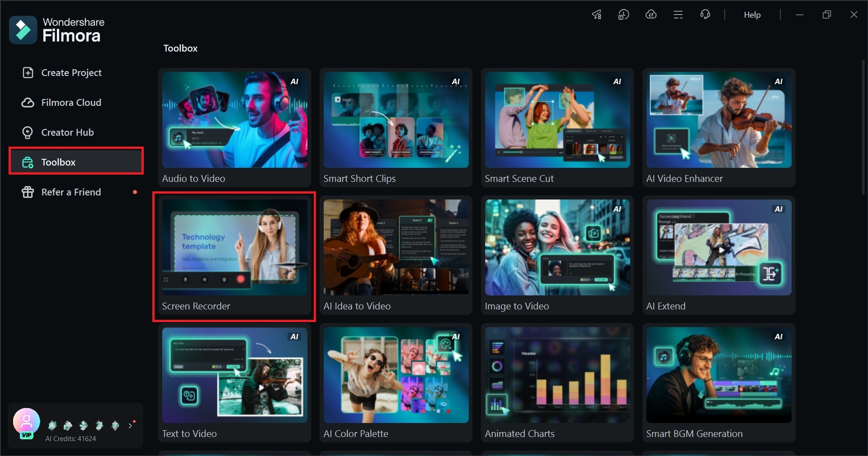
Task: Open Filmora Cloud section
Action: [x=76, y=102]
